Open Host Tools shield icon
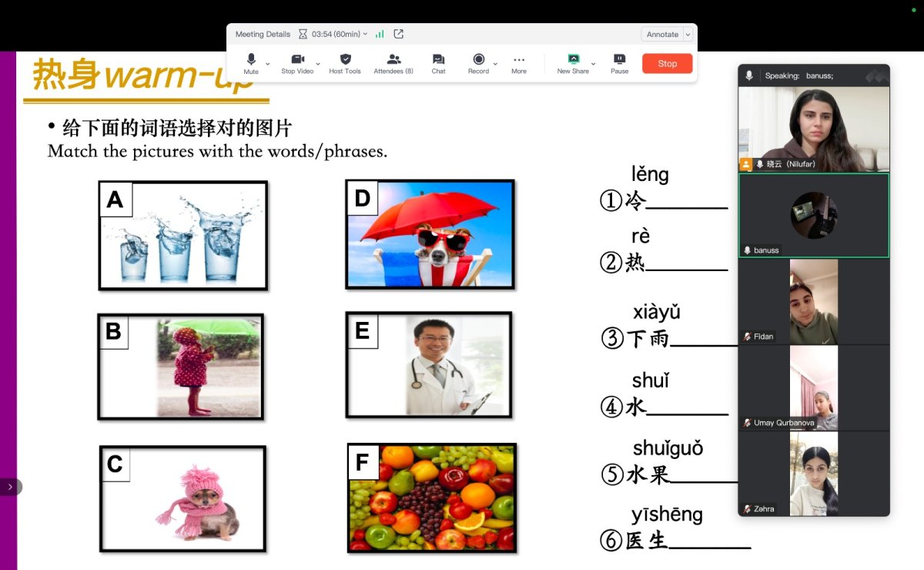The width and height of the screenshot is (924, 570). click(345, 63)
